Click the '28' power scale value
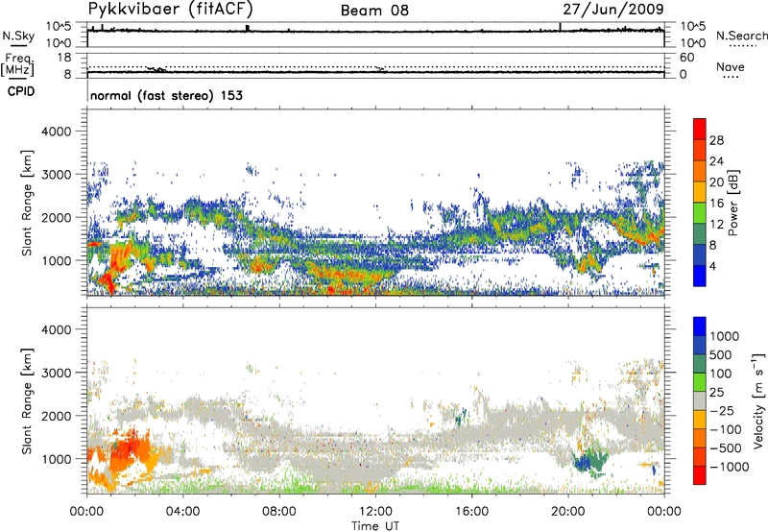The width and height of the screenshot is (768, 532). (716, 140)
